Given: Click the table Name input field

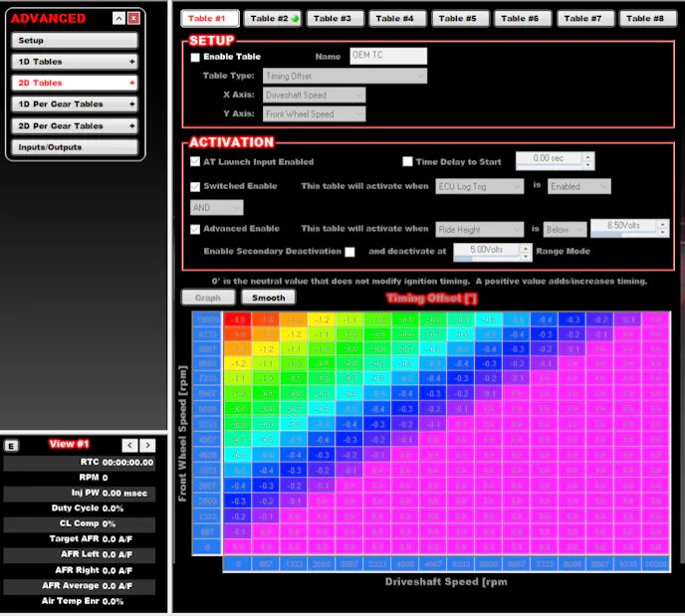Looking at the screenshot, I should [x=388, y=57].
